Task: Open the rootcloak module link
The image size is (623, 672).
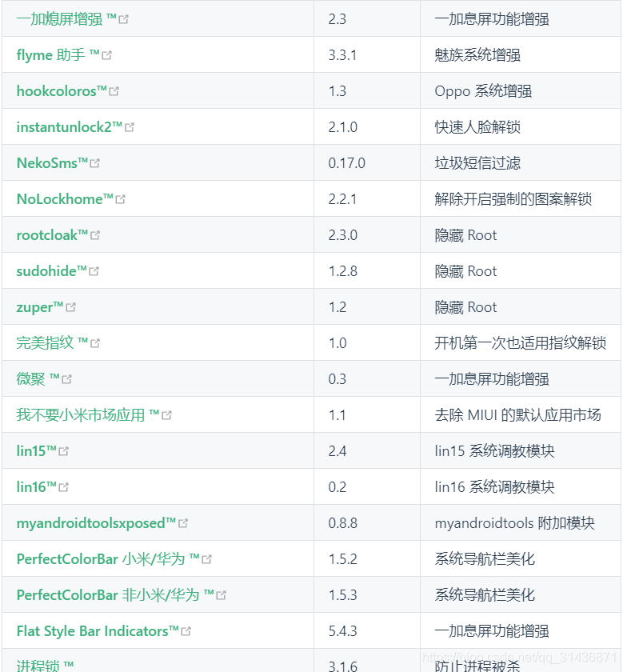Action: (58, 235)
